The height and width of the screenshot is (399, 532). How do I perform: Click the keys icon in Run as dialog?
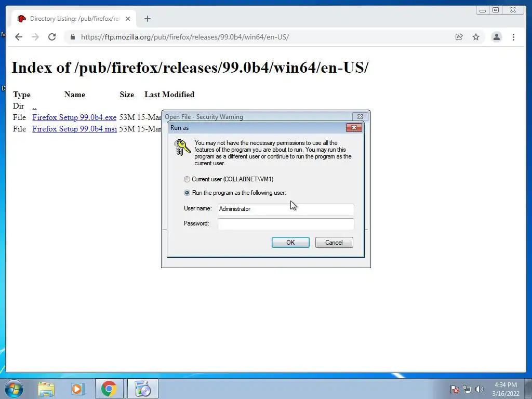(182, 147)
